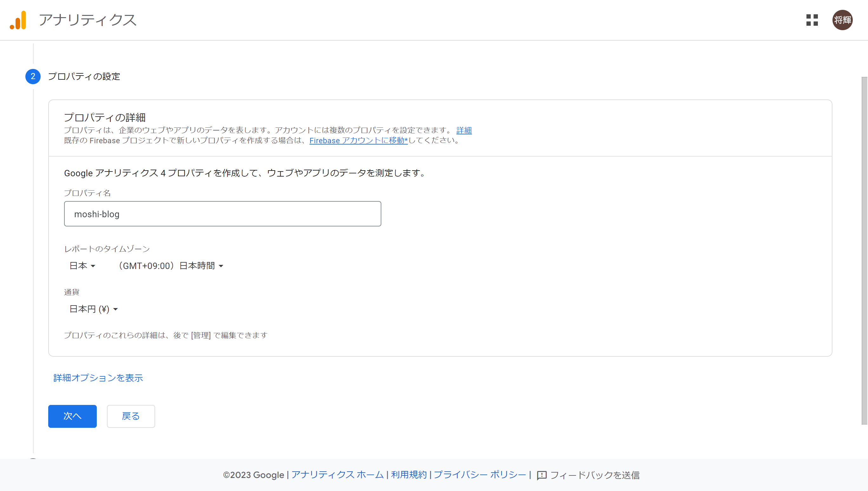Open the Google apps grid menu
Viewport: 868px width, 491px height.
tap(812, 20)
